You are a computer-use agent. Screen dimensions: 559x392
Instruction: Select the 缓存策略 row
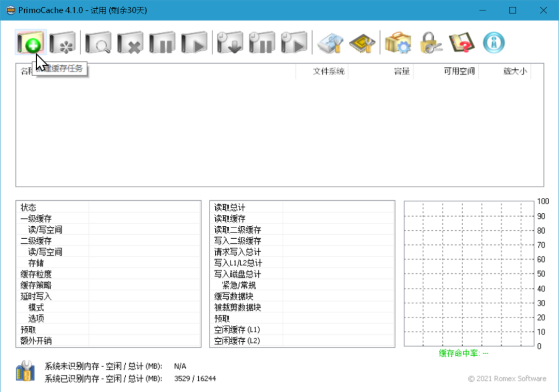coord(108,285)
